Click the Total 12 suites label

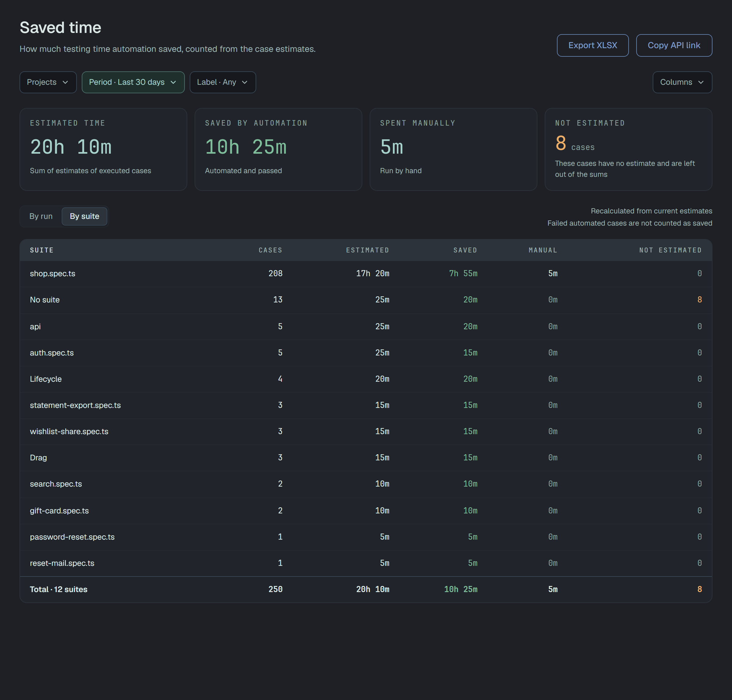point(59,590)
